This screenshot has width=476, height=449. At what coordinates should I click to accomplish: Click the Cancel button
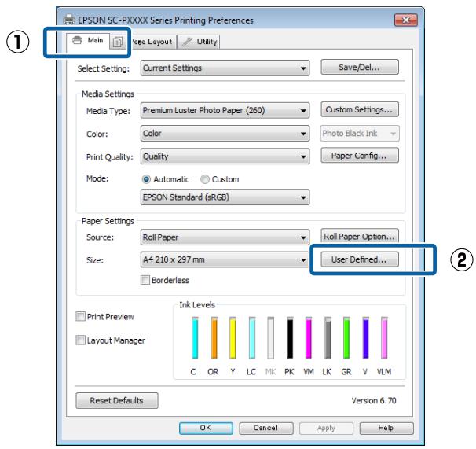pos(266,428)
